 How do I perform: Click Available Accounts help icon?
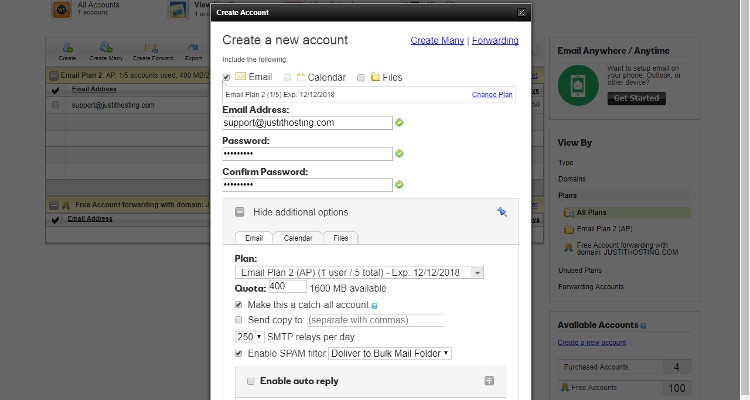643,326
